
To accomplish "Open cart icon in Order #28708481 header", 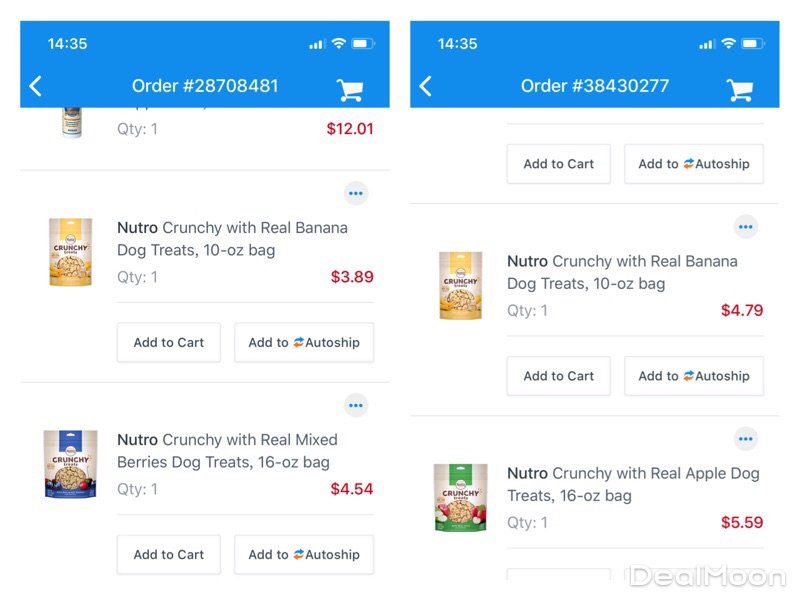I will (350, 89).
